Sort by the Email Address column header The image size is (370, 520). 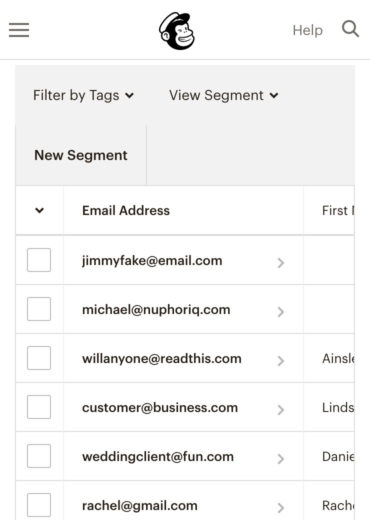[126, 210]
